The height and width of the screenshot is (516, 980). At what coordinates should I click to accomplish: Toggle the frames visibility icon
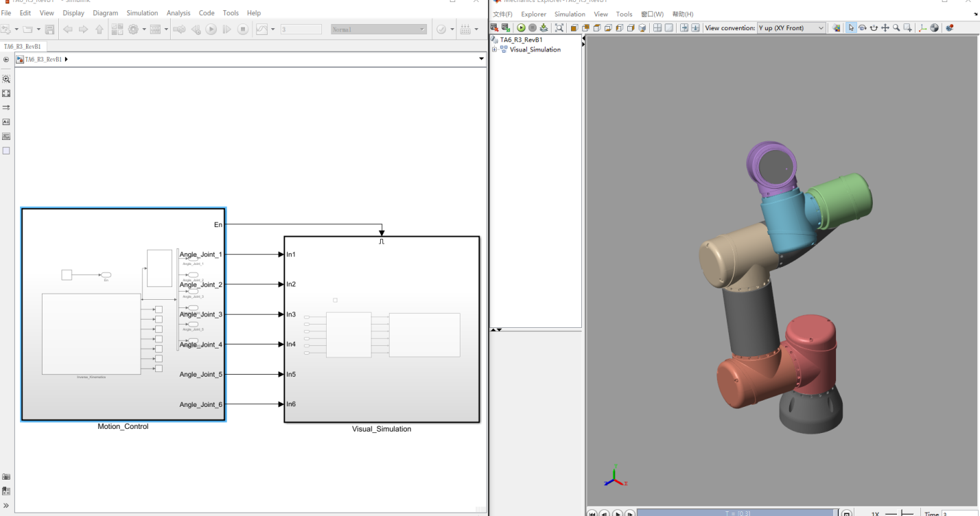coord(922,28)
